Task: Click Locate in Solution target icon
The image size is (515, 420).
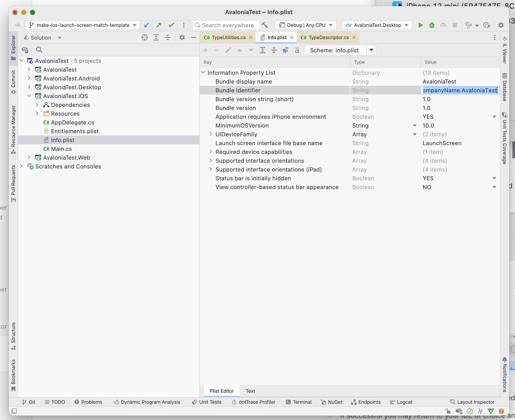Action: point(145,38)
